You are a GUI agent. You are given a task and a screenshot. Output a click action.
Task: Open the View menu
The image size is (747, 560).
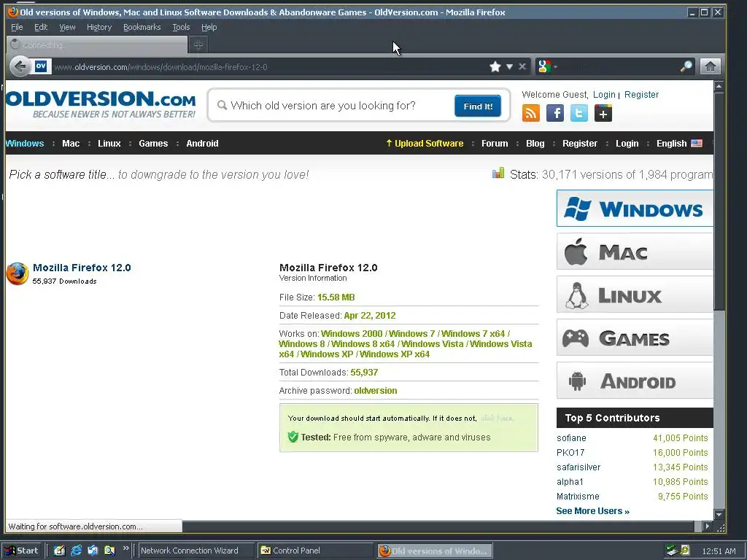click(67, 27)
